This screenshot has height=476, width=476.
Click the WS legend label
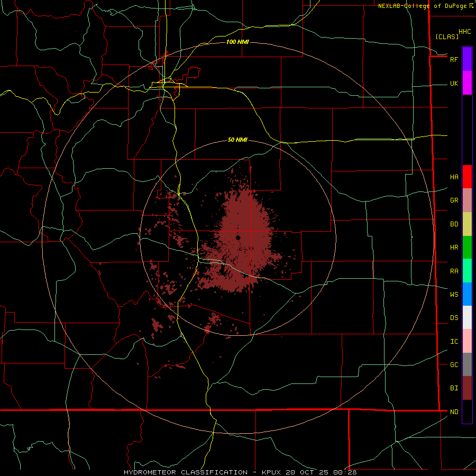(x=454, y=294)
